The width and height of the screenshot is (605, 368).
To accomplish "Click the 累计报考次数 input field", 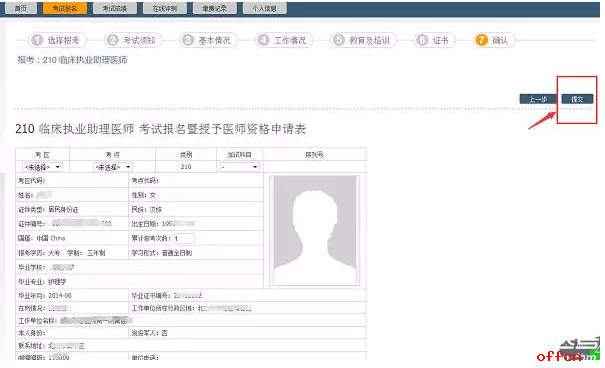I will [184, 238].
